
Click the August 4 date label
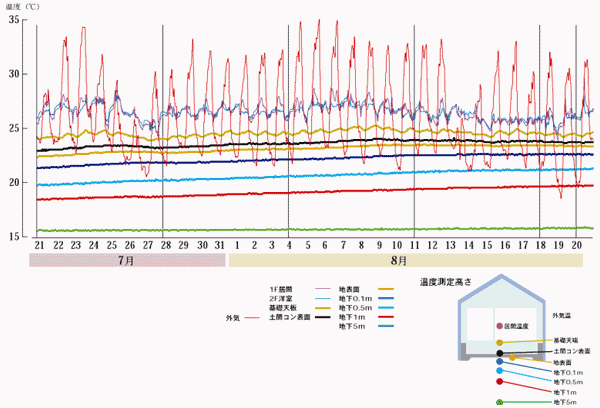coord(289,245)
